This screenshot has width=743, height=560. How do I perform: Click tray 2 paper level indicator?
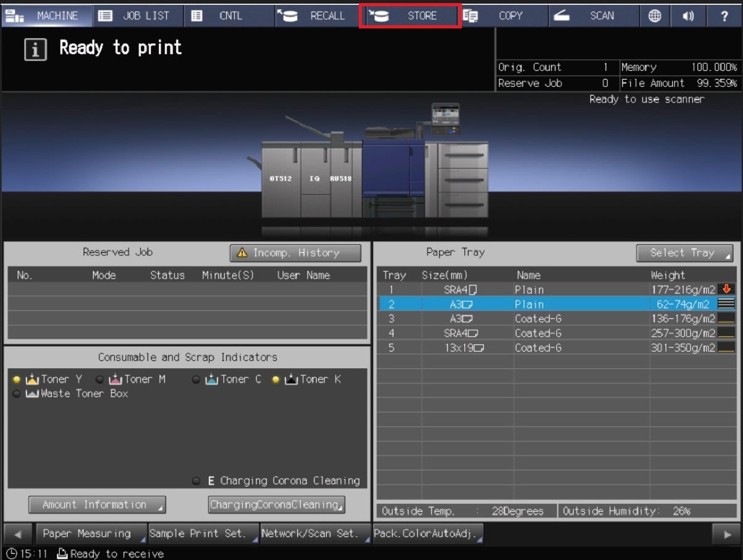[x=726, y=303]
